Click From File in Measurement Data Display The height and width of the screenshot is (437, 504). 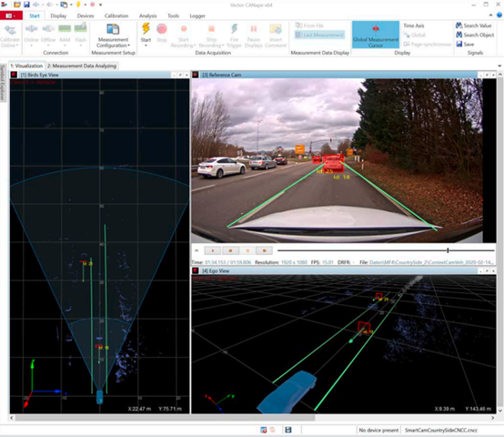(x=309, y=25)
